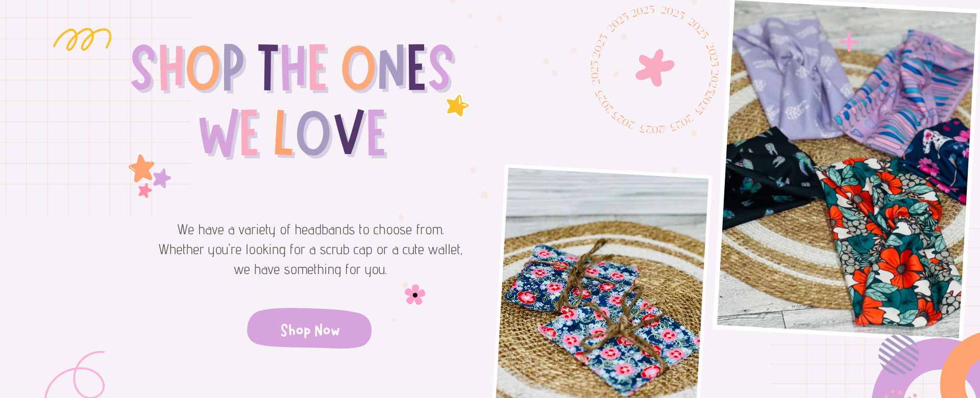Click the small purple star icon
980x398 pixels.
162,178
